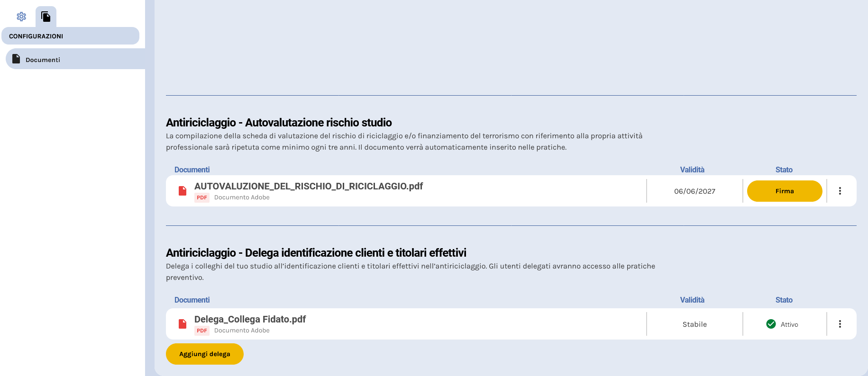The image size is (868, 376).
Task: Click Validità column header in Delega table
Action: coord(692,300)
